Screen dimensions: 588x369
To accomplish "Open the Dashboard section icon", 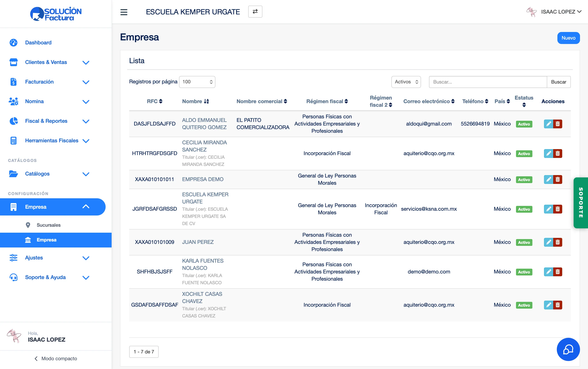I will [13, 42].
